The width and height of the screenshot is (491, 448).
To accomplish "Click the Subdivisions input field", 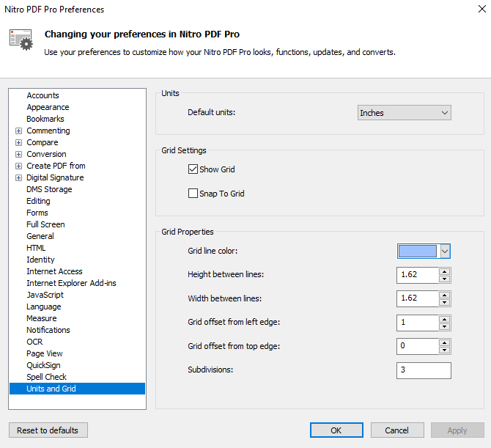I will tap(424, 370).
